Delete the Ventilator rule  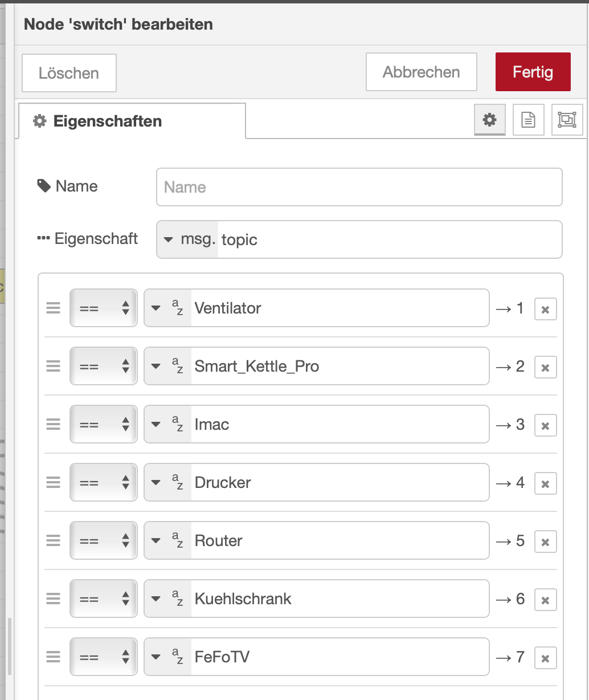pyautogui.click(x=545, y=310)
